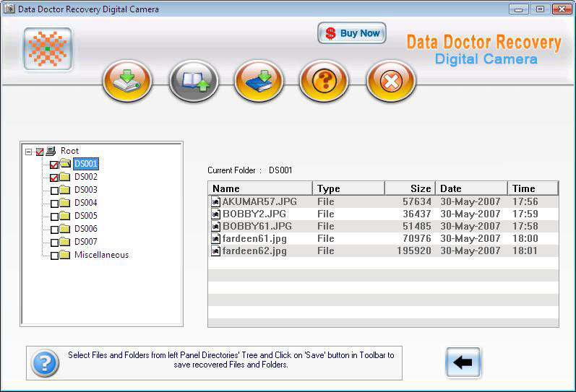Sort by the Type column header
This screenshot has width=576, height=392.
coord(348,188)
